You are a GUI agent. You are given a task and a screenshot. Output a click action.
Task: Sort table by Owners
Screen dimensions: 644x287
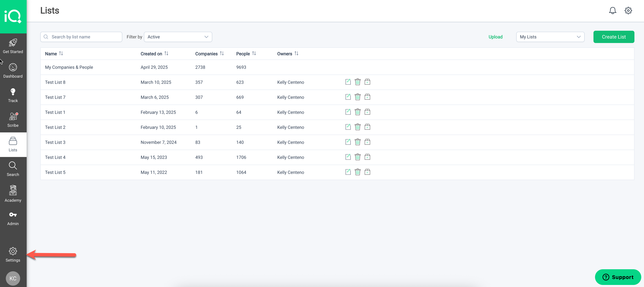(296, 53)
